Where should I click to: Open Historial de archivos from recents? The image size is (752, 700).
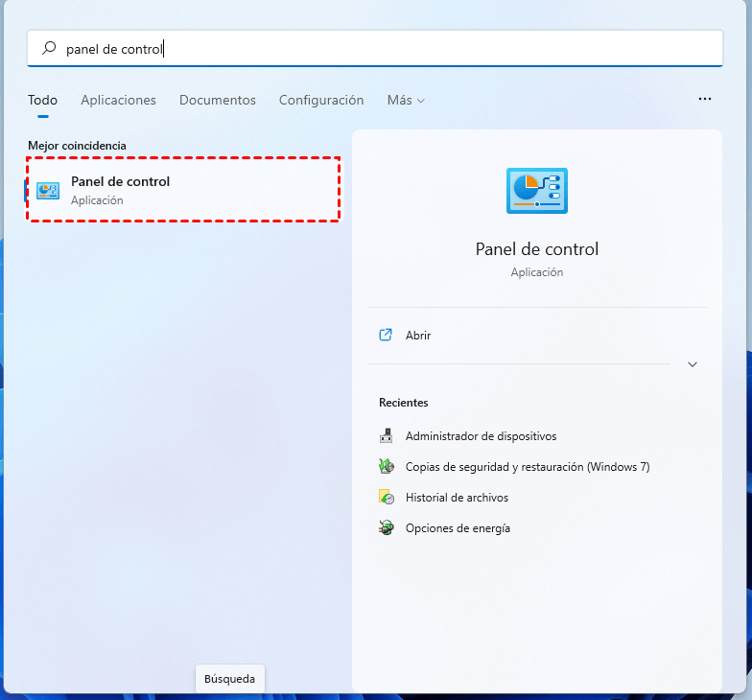(457, 497)
